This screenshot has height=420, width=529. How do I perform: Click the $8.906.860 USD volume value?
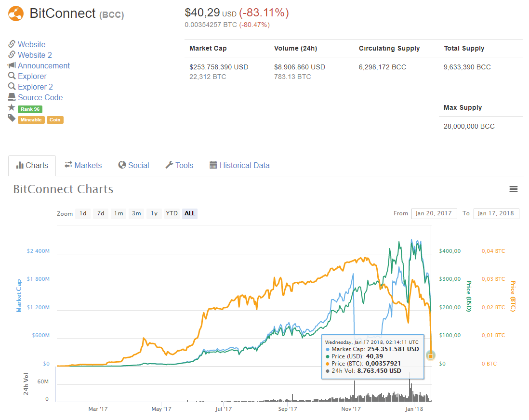coord(300,67)
